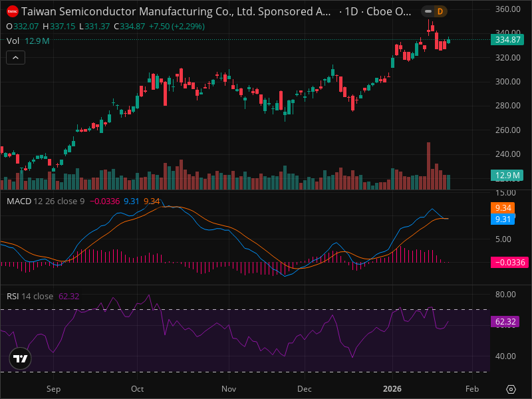Change the 1D interval label
The width and height of the screenshot is (532, 399).
coord(351,11)
